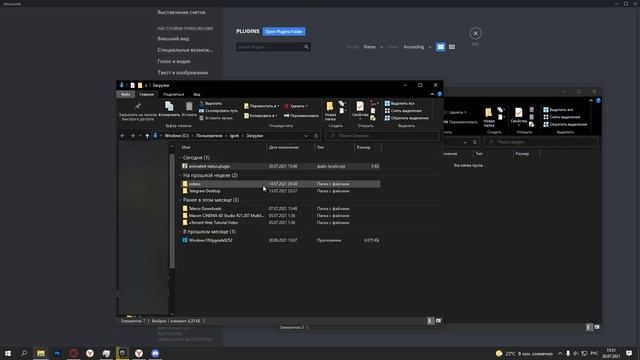Click Выделить все in the Downloads ribbon
This screenshot has height=360, width=640.
coord(399,103)
